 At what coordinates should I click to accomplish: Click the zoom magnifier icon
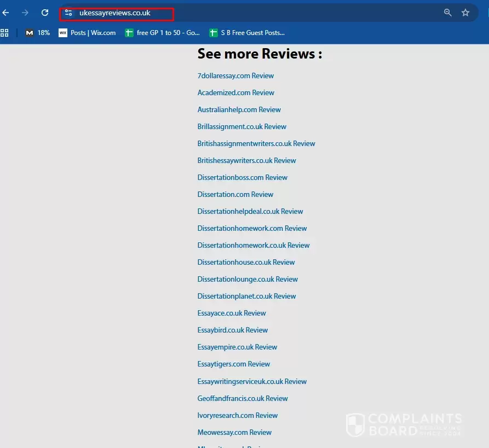[x=447, y=13]
